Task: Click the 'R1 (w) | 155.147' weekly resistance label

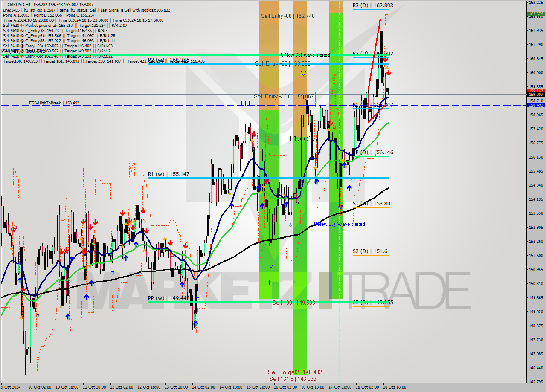Action: (x=168, y=174)
